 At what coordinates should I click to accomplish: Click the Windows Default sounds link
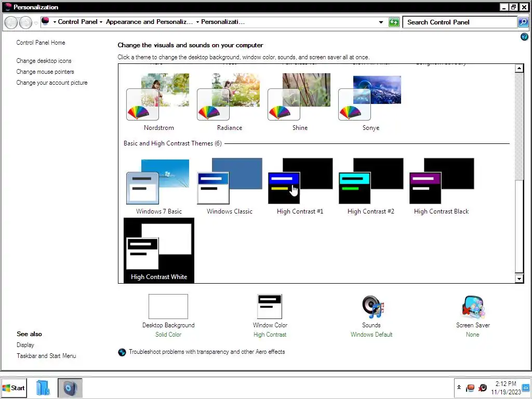371,335
